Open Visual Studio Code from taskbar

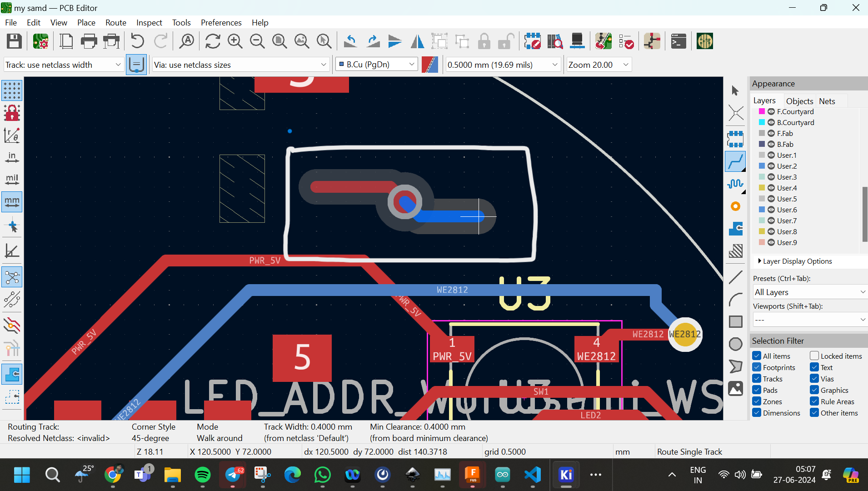tap(533, 475)
